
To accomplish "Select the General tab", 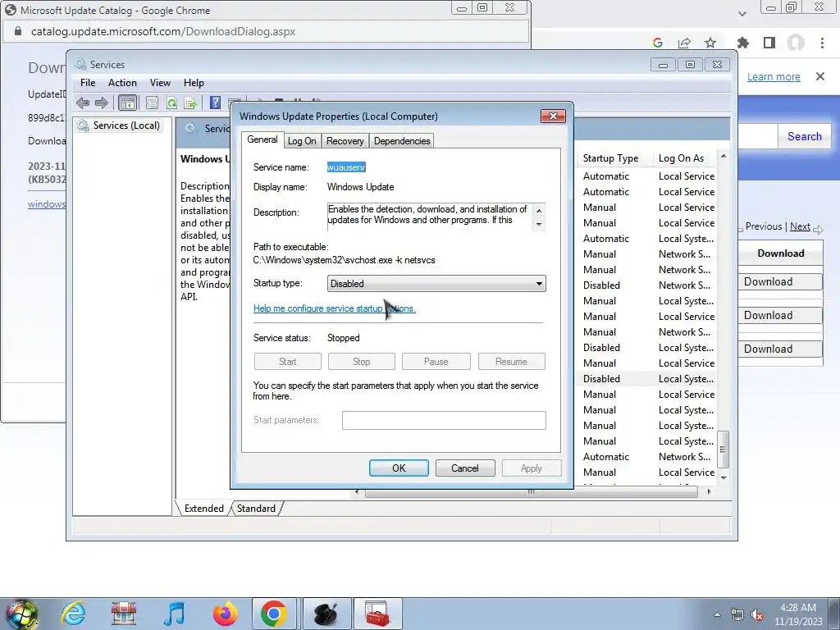I will click(x=262, y=139).
